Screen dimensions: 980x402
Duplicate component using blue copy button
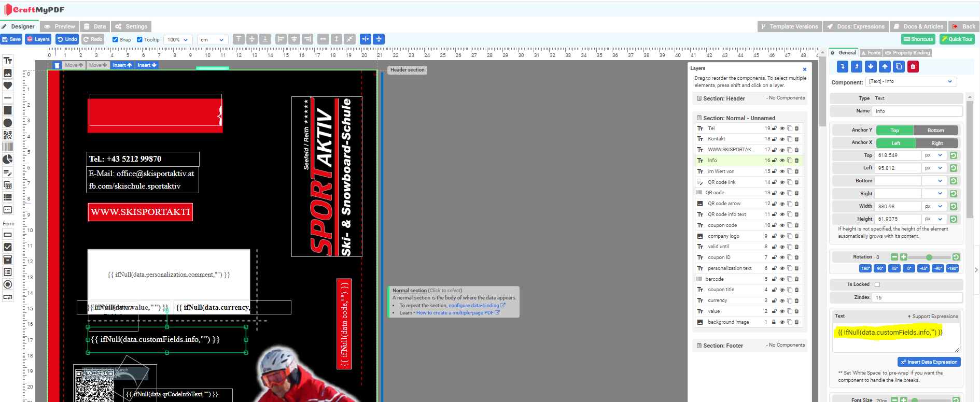pos(899,66)
